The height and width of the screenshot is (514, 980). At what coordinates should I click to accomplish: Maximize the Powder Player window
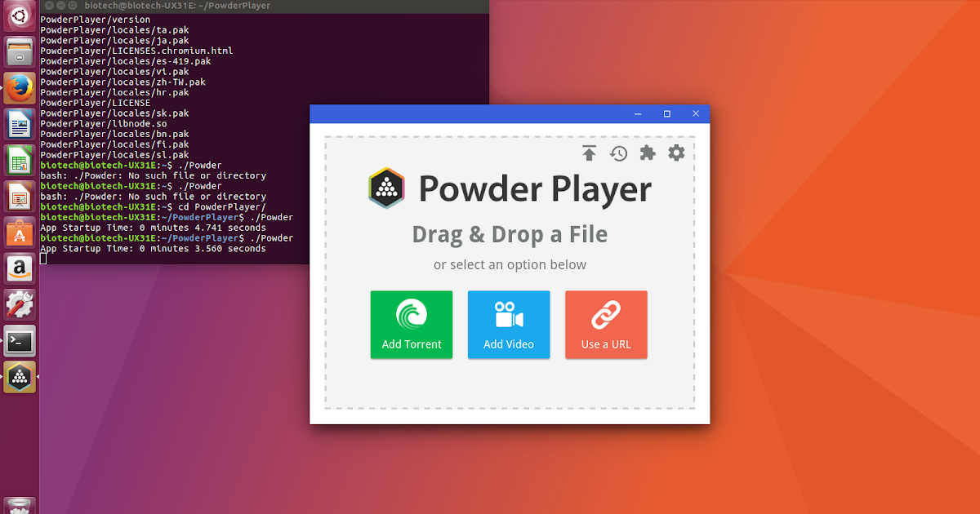click(x=666, y=113)
